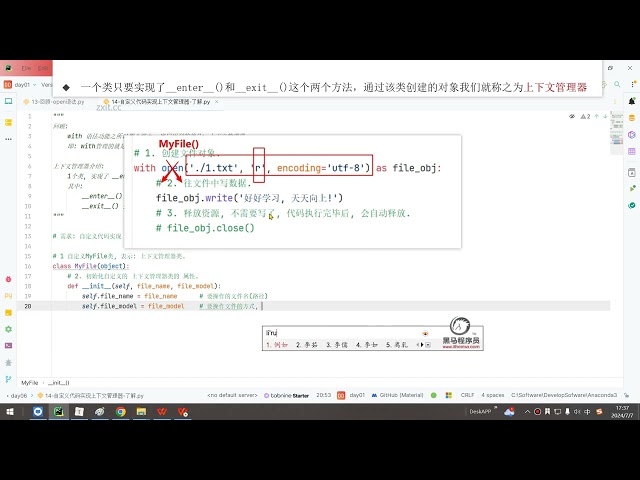
Task: Click the lock icon at status bar end
Action: click(x=626, y=395)
